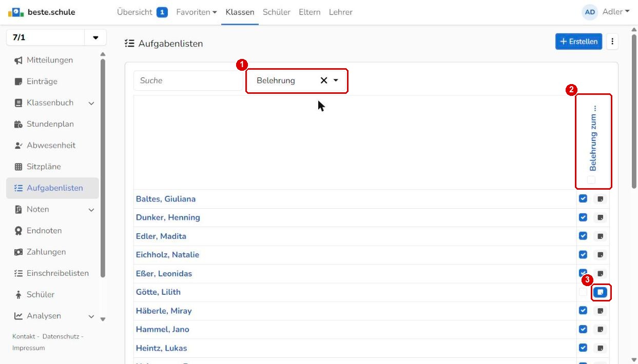Open the Adler user account dropdown
Image resolution: width=638 pixels, height=364 pixels.
616,12
